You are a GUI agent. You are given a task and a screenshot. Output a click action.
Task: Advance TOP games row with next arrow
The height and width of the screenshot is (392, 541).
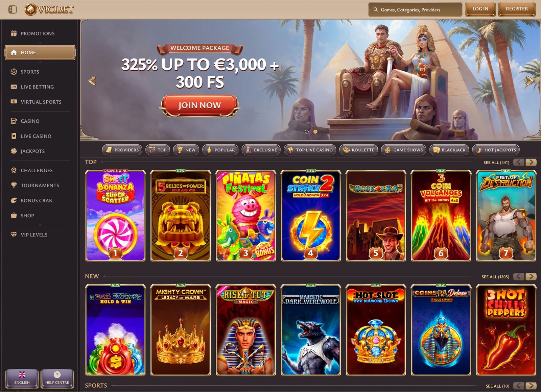coord(531,162)
